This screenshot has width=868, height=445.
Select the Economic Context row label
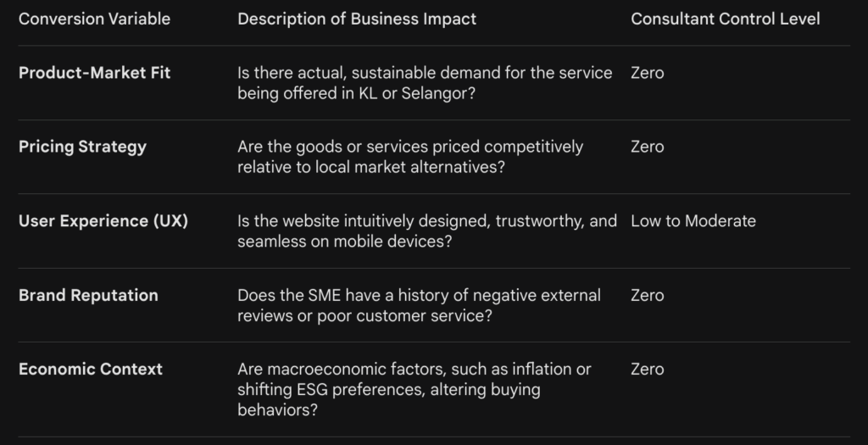pyautogui.click(x=91, y=369)
